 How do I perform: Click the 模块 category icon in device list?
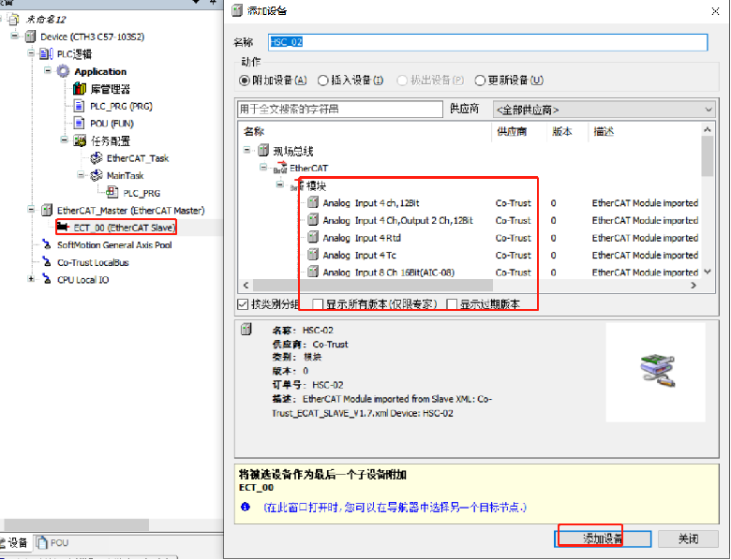click(297, 186)
